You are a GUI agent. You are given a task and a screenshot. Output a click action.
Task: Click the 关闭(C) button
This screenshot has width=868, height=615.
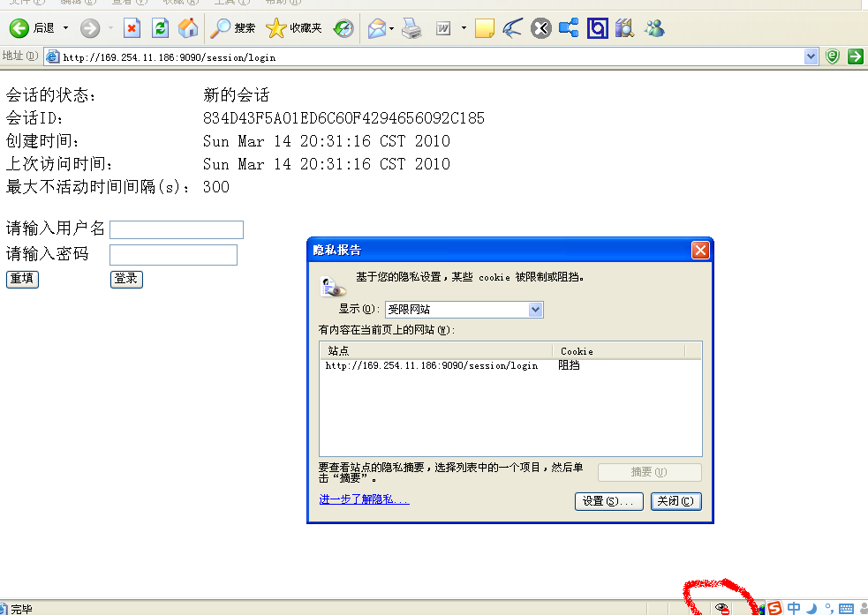click(676, 501)
